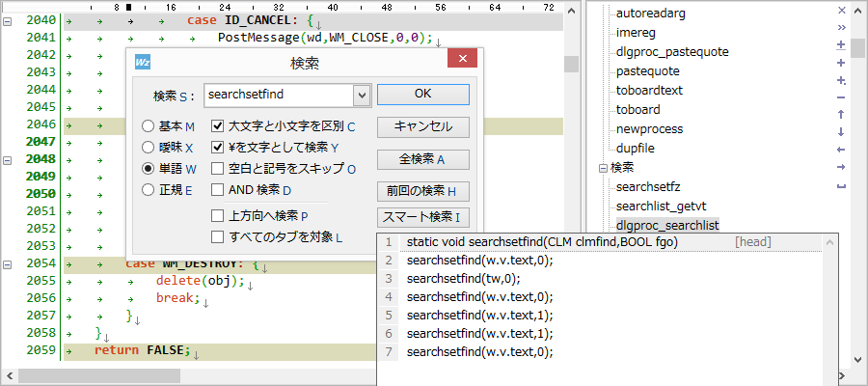868x386 pixels.
Task: Click the 前回の検索 H button
Action: point(423,191)
